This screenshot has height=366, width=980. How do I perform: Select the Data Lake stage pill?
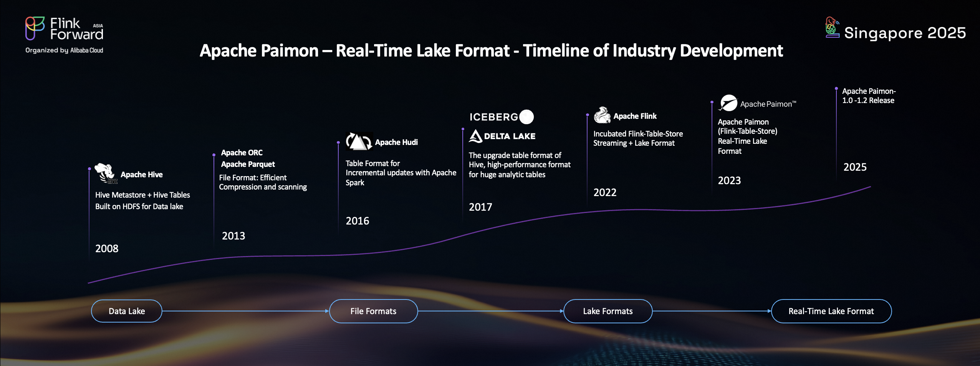pos(127,311)
